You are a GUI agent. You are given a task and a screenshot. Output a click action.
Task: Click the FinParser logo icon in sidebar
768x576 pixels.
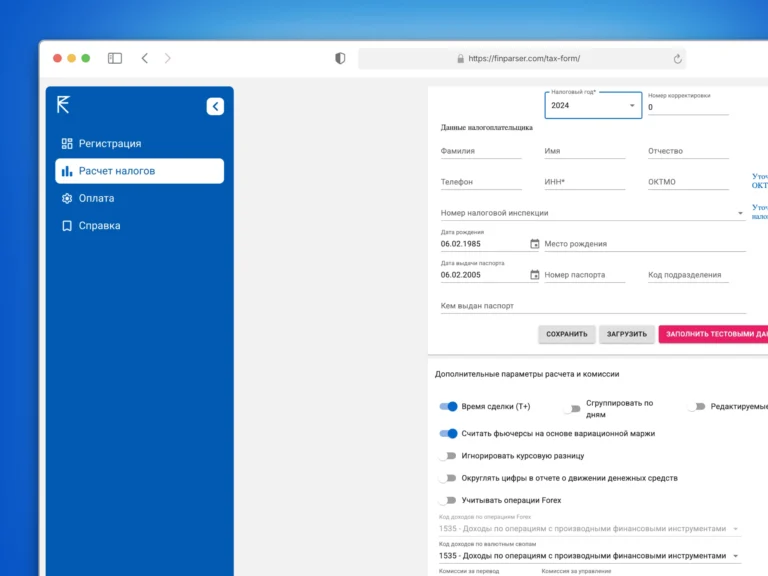64,105
